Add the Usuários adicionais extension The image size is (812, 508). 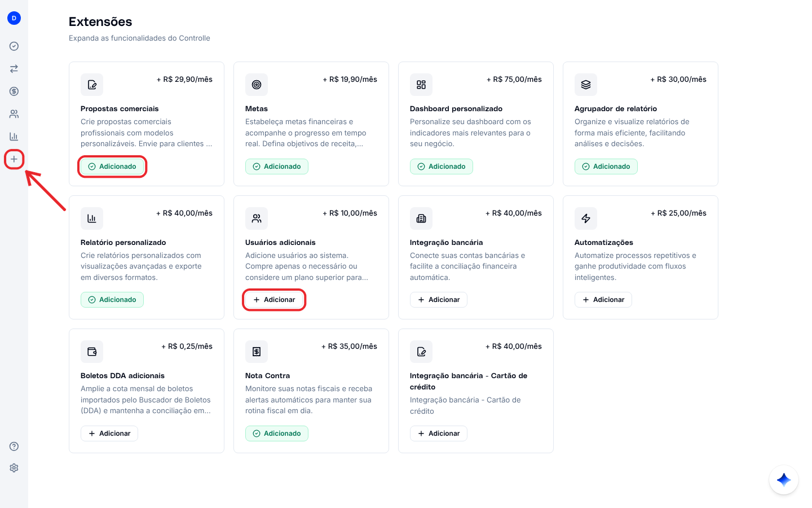274,300
